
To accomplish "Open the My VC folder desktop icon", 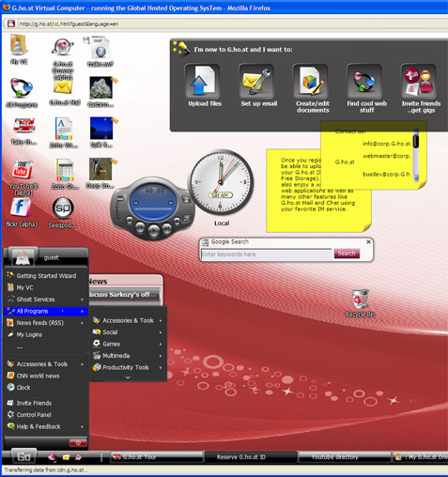I will tap(19, 45).
